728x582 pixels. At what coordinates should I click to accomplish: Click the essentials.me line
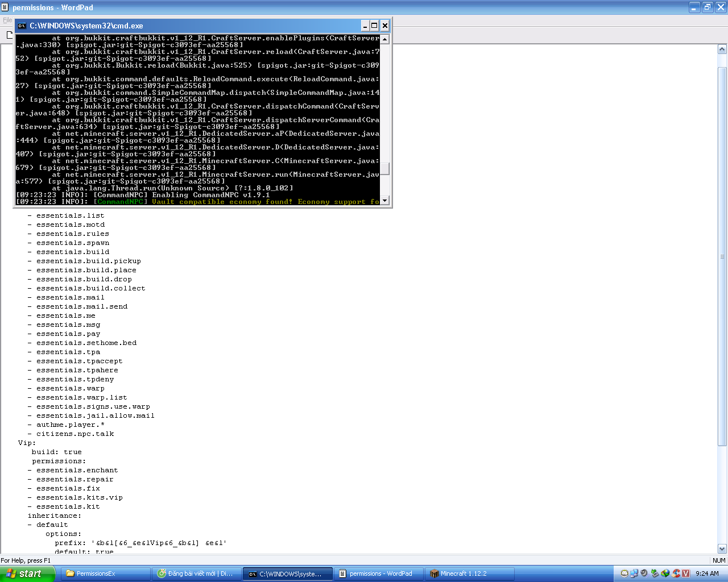[x=61, y=315]
